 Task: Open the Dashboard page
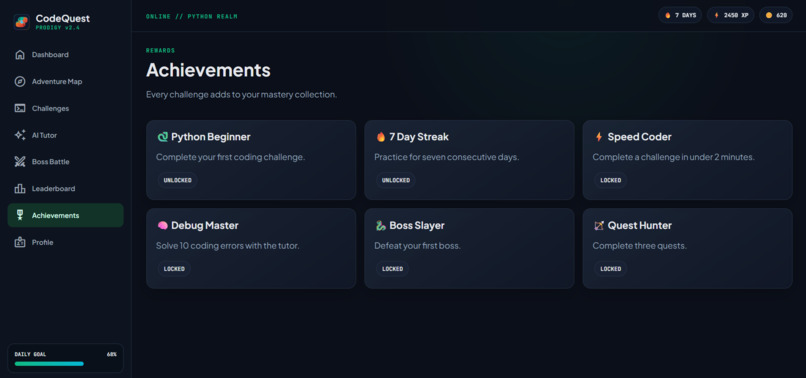[x=65, y=55]
